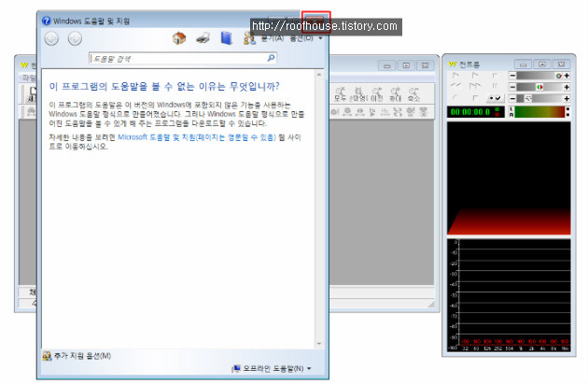The image size is (588, 384).
Task: Click stop button in 컨트롤 window top row
Action: coord(495,76)
